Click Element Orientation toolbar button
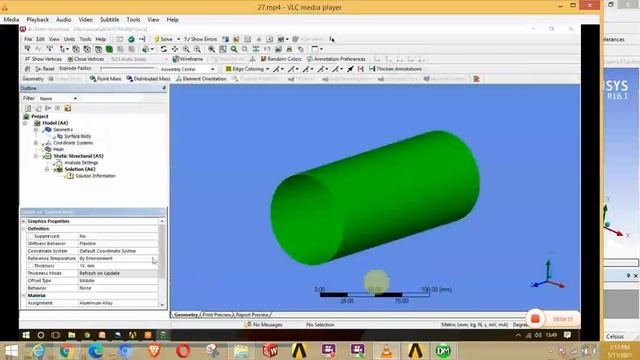Screen dimensions: 640x360 (201, 79)
